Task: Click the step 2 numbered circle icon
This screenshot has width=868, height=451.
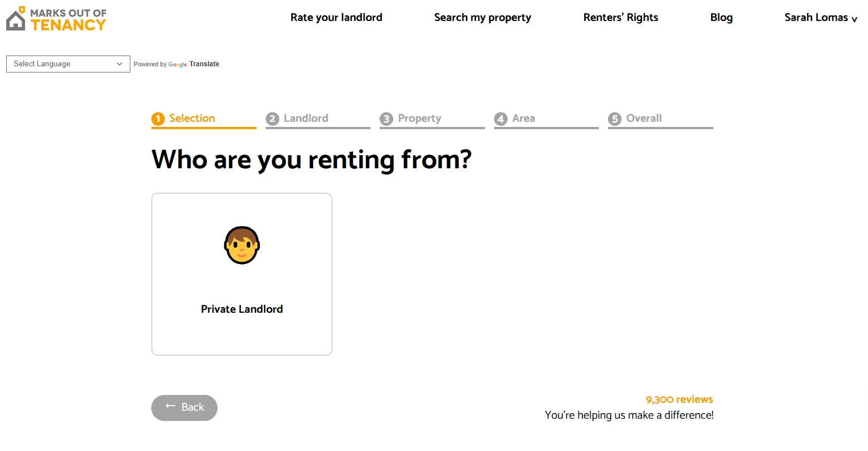Action: pos(273,119)
